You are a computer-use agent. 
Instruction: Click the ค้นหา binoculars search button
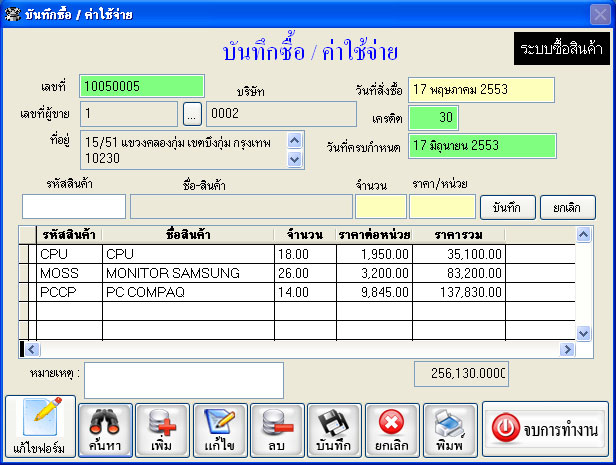click(105, 430)
